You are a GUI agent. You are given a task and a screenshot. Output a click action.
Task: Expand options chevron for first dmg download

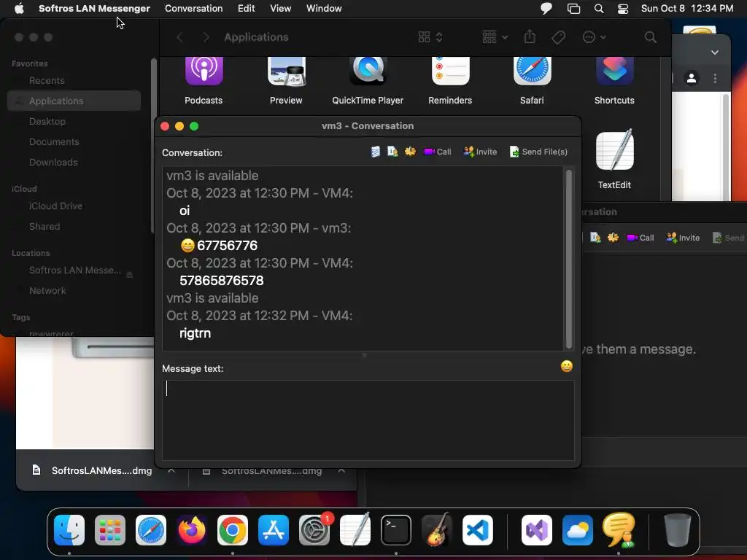coord(171,470)
